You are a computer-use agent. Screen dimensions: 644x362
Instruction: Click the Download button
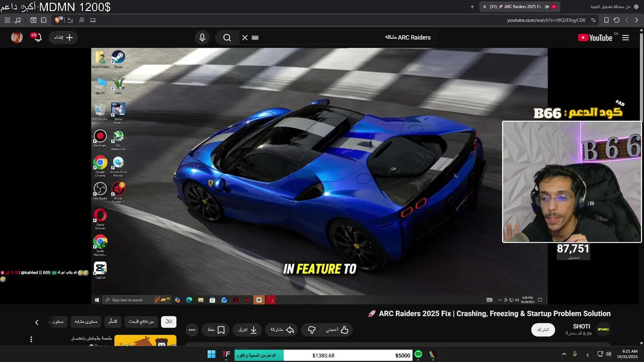coord(248,330)
